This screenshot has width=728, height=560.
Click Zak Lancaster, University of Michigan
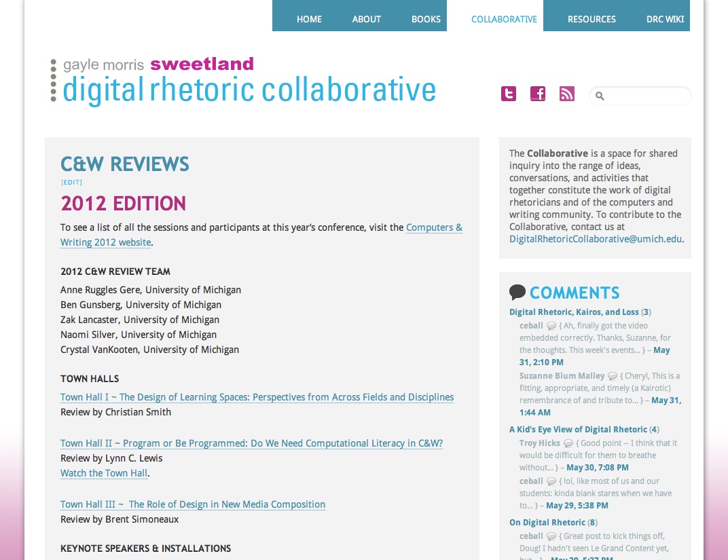coord(140,320)
